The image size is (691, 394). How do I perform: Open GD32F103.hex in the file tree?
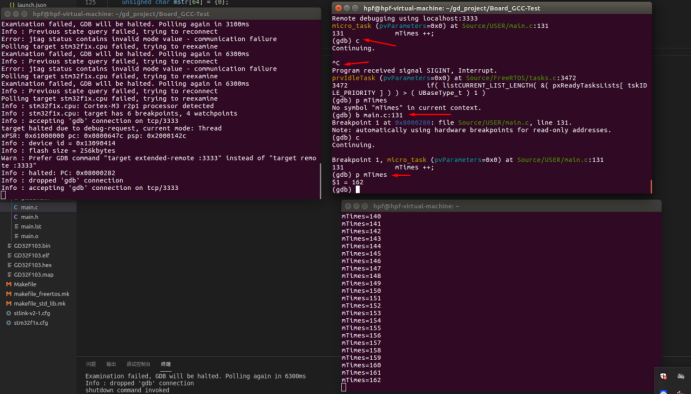(33, 265)
